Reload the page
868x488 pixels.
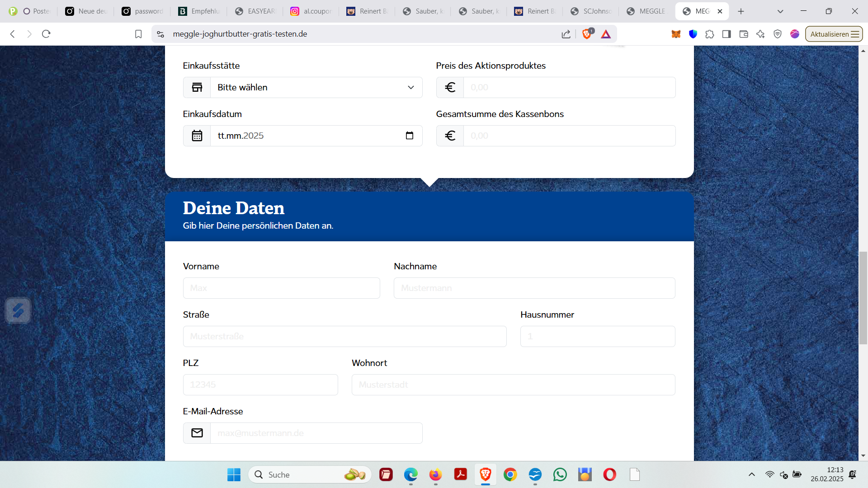pos(46,34)
